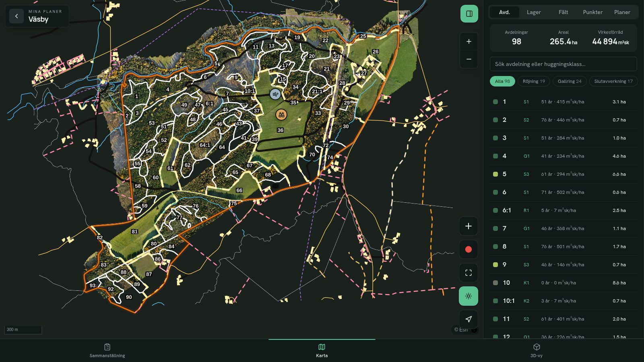The width and height of the screenshot is (644, 362).
Task: Click the color swatch of avdelning 5
Action: (x=495, y=174)
